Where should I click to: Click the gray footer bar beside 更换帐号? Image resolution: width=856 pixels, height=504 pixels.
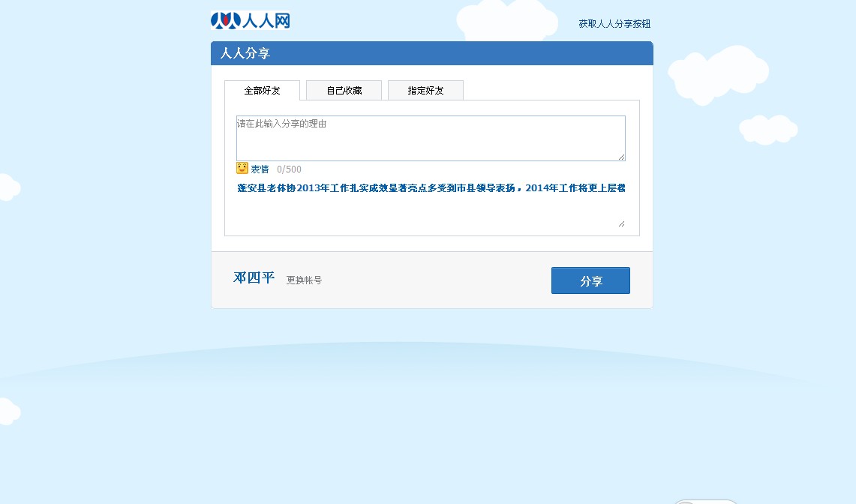click(437, 280)
